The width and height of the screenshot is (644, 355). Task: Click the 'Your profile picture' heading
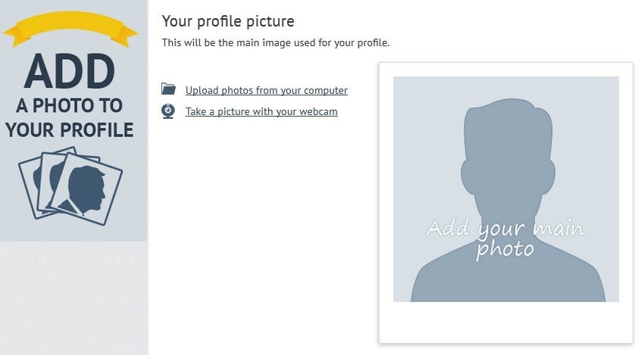[228, 21]
